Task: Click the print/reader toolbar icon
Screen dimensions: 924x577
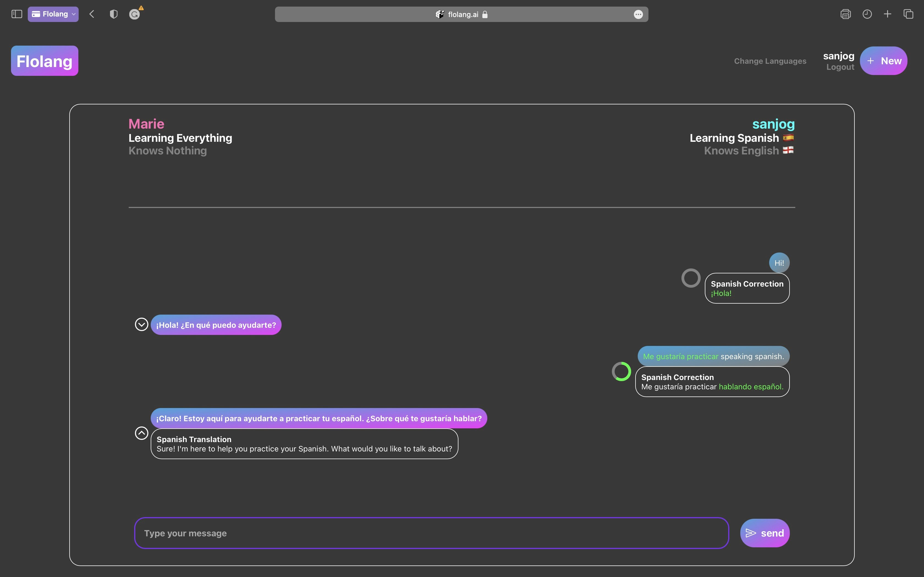Action: pos(845,14)
